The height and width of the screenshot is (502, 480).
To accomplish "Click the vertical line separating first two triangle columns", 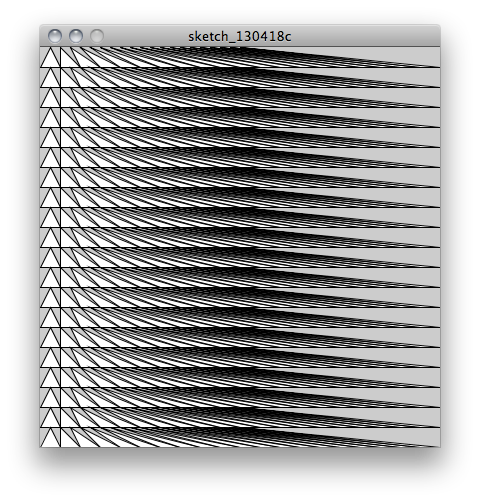I will click(x=60, y=247).
